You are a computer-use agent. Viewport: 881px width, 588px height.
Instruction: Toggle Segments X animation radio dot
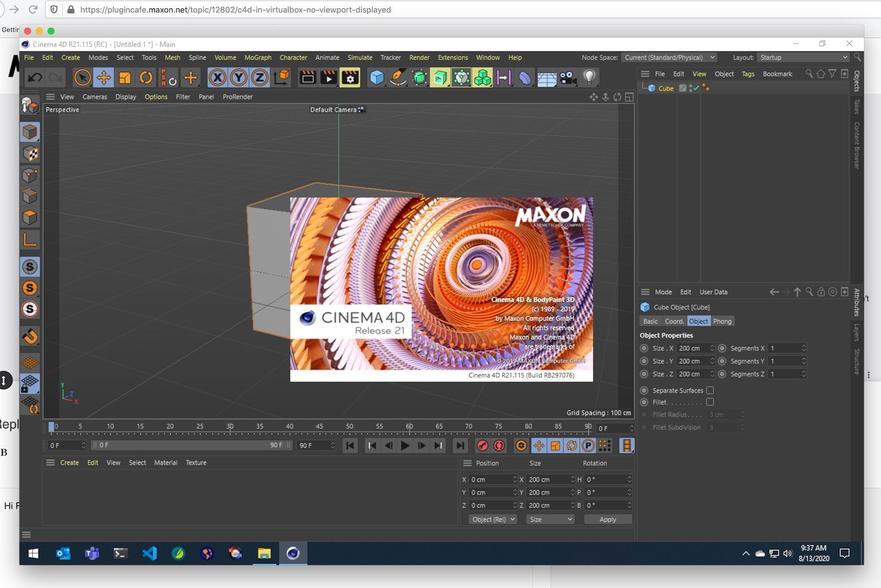722,348
